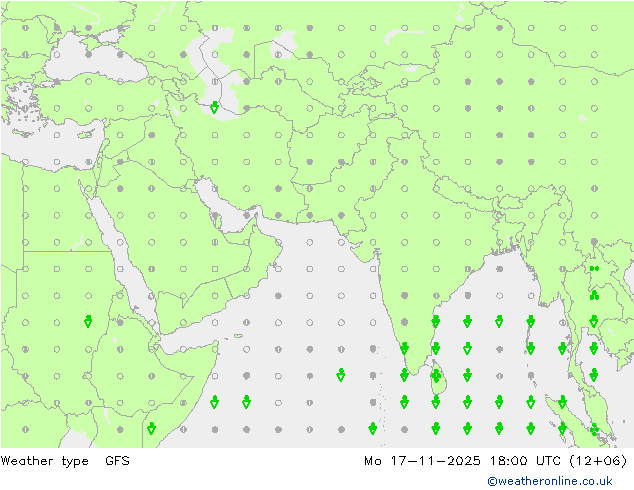This screenshot has width=634, height=490.
Task: Select the rain symbol over Sri Lanka island
Action: click(x=436, y=375)
